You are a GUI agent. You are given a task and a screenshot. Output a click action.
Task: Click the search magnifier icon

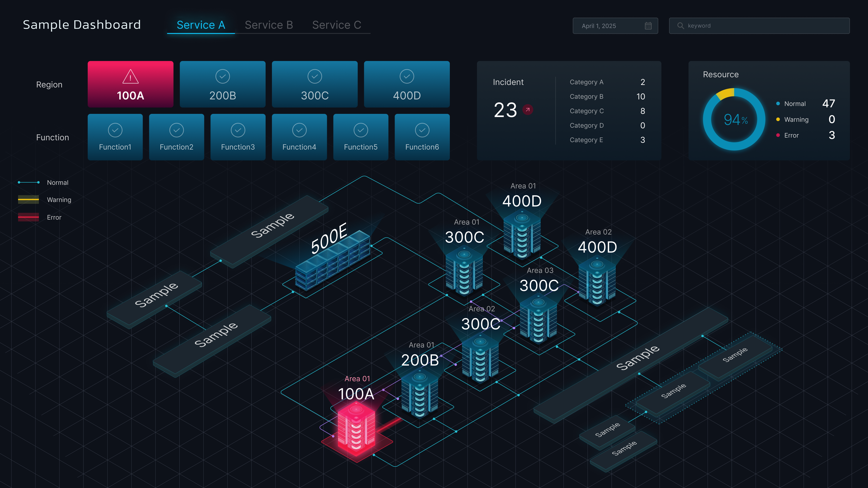coord(680,26)
